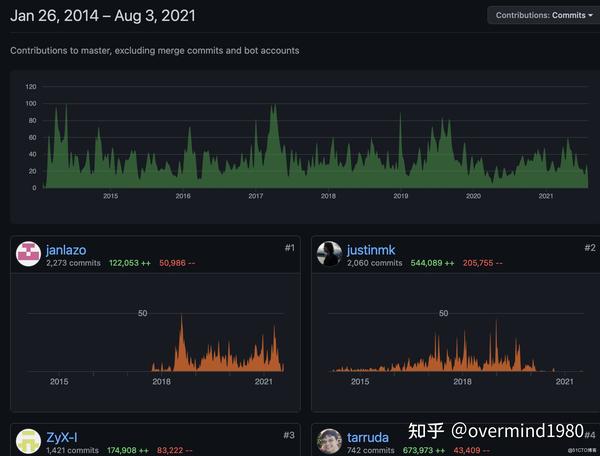Click the #1 rank badge for janlazo
The height and width of the screenshot is (456, 600).
(x=290, y=248)
